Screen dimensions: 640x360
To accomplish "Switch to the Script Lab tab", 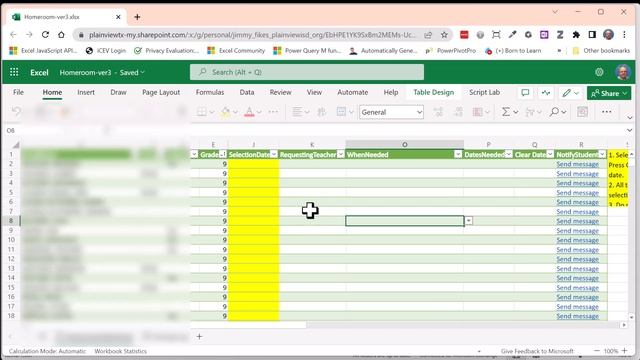I will tap(484, 92).
